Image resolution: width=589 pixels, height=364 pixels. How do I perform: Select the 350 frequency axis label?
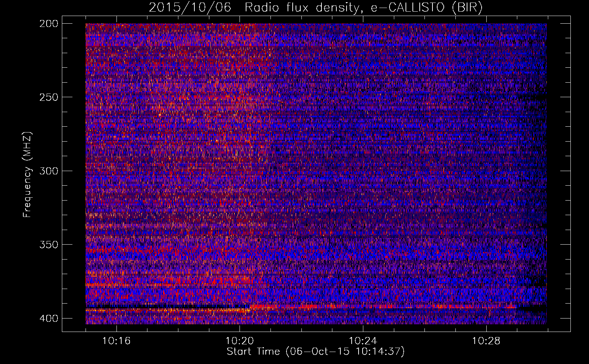(x=48, y=245)
